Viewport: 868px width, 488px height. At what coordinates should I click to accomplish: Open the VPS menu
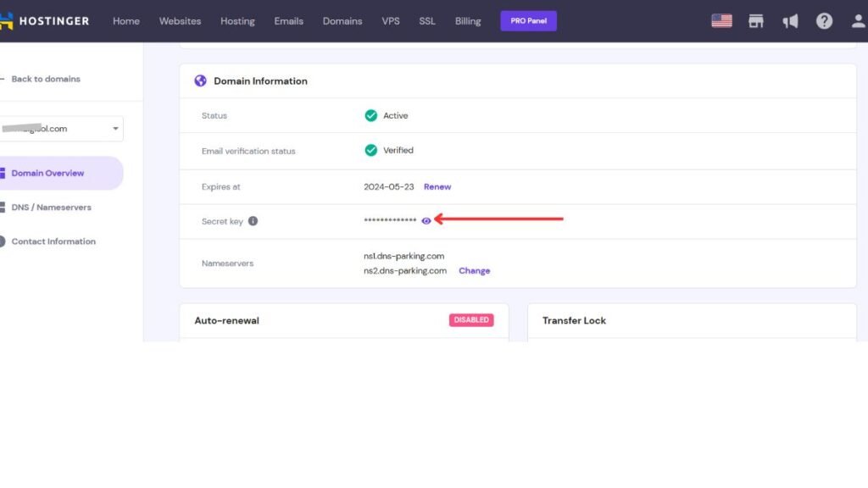[390, 21]
